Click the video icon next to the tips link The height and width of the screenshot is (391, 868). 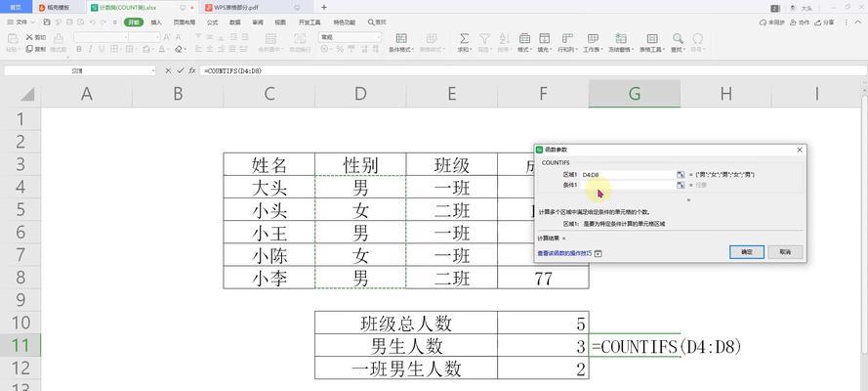598,253
